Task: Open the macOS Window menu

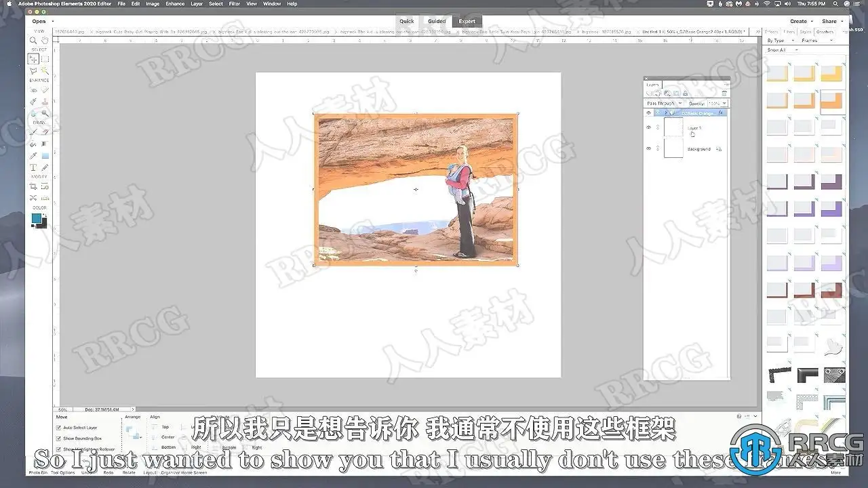Action: pos(272,4)
